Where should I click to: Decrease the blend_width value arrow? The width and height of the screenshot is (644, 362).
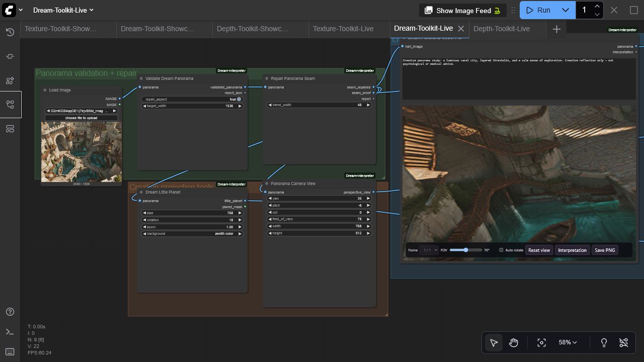[270, 105]
